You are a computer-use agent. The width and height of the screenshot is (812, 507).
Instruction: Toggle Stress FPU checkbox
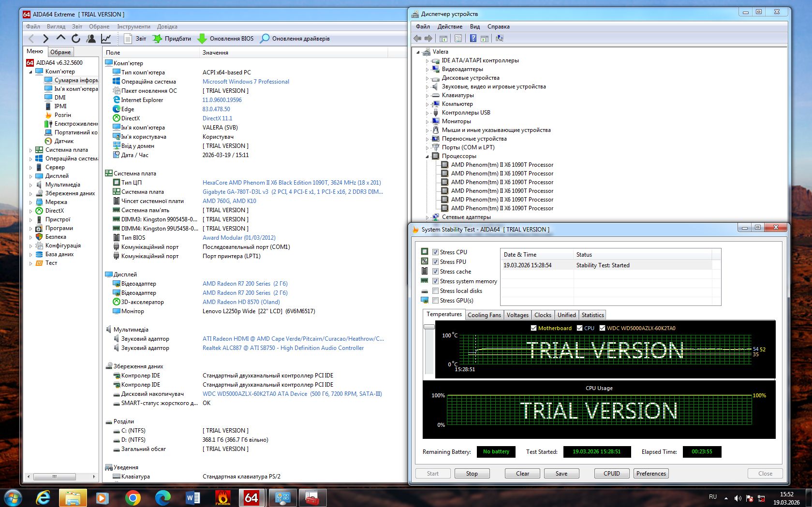[x=435, y=262]
